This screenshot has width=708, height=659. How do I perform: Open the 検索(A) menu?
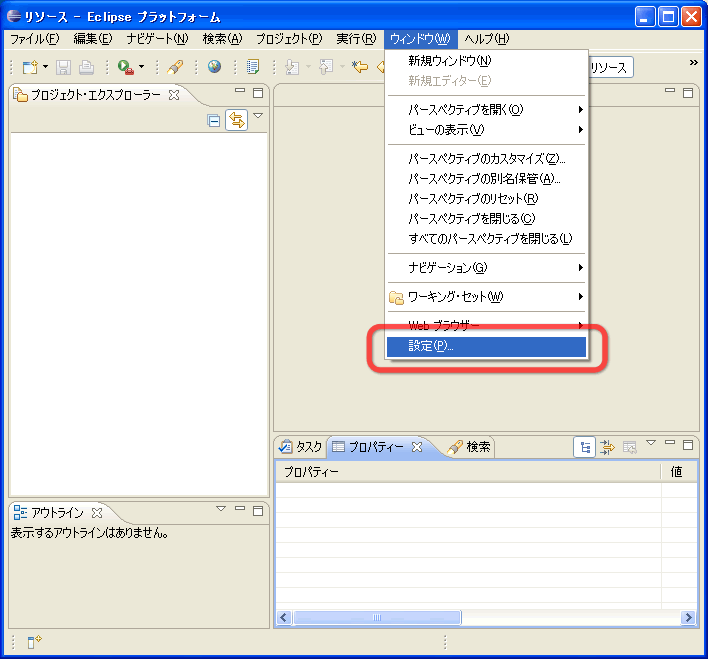point(222,39)
